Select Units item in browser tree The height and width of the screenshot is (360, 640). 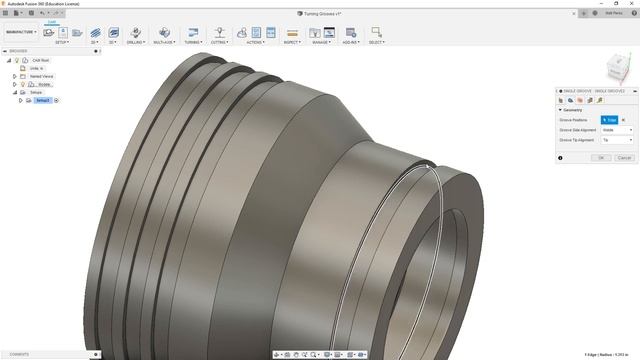point(36,69)
